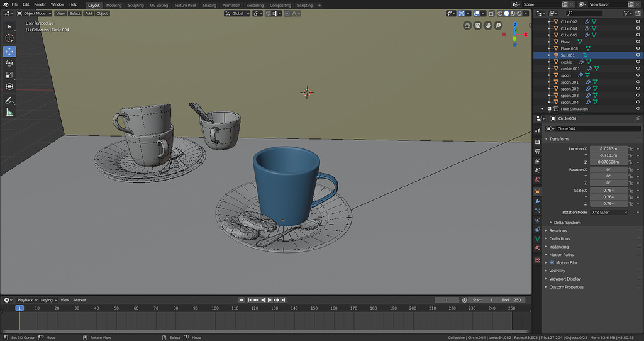
Task: Open outliner filter dropdown
Action: [x=628, y=14]
